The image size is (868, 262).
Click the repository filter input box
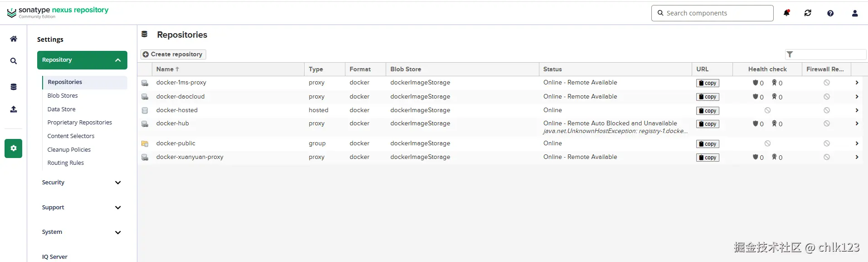825,54
